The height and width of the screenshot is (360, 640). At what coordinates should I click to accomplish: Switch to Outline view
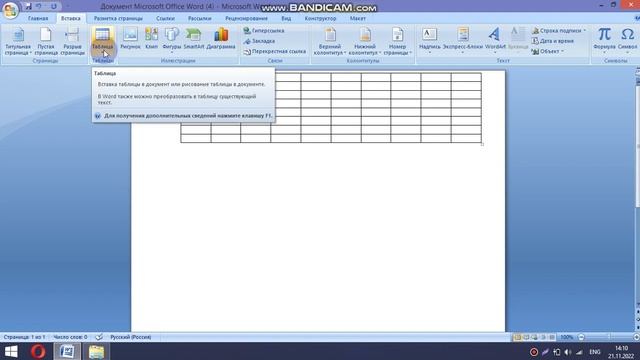pos(543,337)
